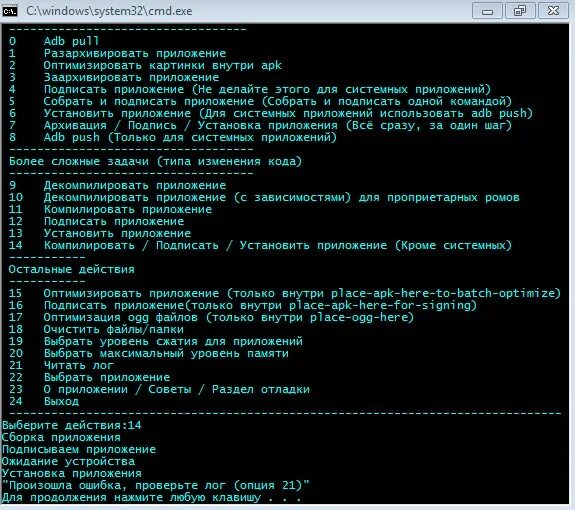Click option 8 'Adb push (Только для системных приложений)'
Viewport: 575px width, 510px height.
(173, 137)
